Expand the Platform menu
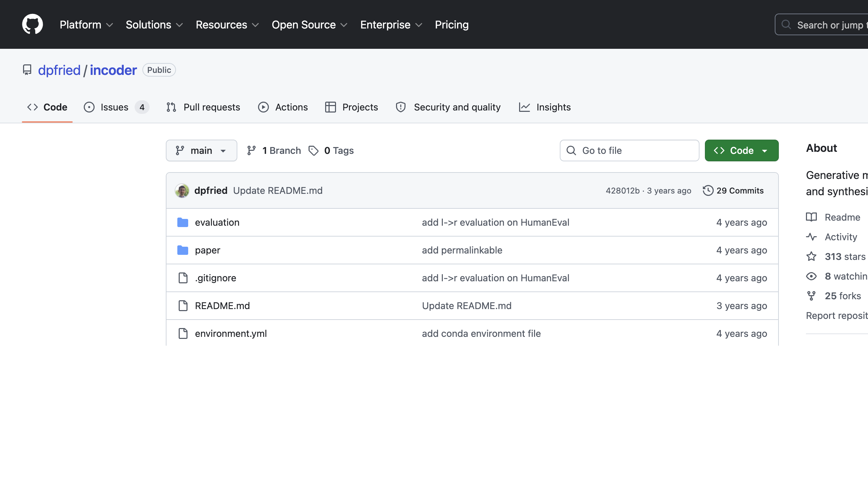868x488 pixels. pyautogui.click(x=86, y=25)
